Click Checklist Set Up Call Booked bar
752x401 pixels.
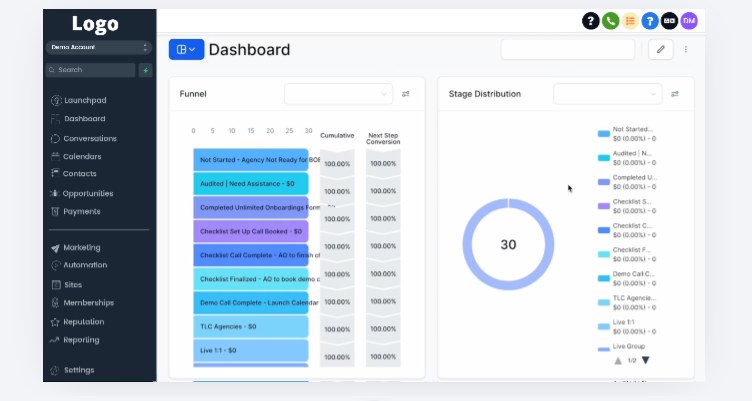click(251, 231)
